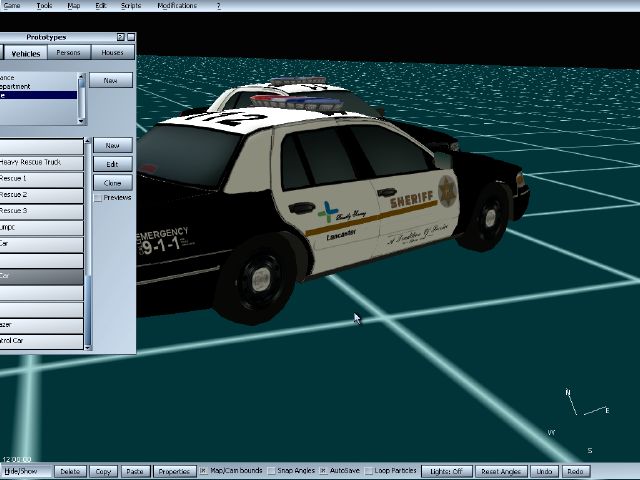This screenshot has height=480, width=640.
Task: Click the vehicle list scrollbar track
Action: pyautogui.click(x=88, y=244)
